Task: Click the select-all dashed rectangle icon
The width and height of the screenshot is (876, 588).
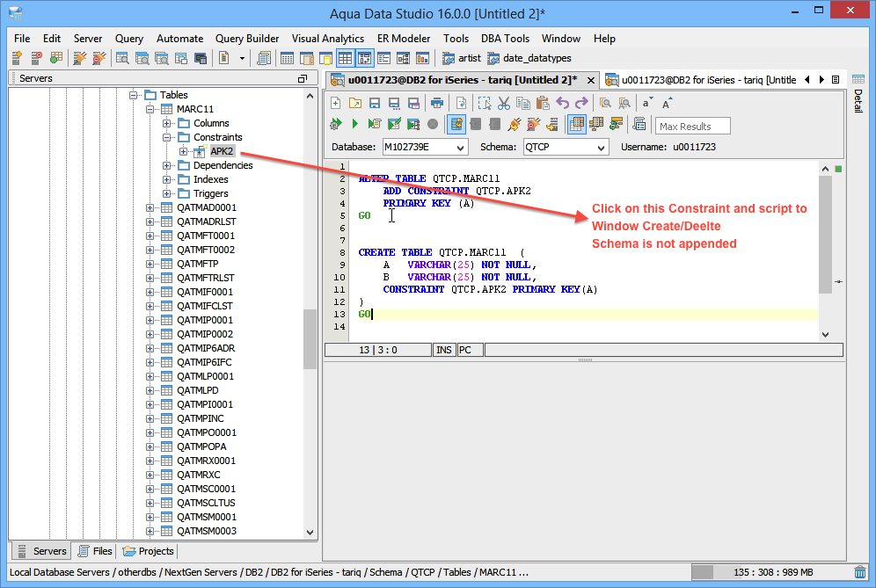Action: coord(485,104)
